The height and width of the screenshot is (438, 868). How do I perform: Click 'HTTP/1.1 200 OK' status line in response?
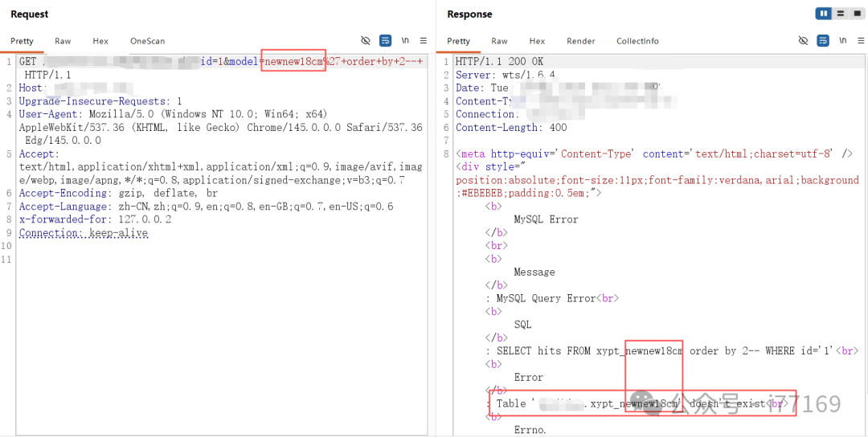(x=500, y=61)
